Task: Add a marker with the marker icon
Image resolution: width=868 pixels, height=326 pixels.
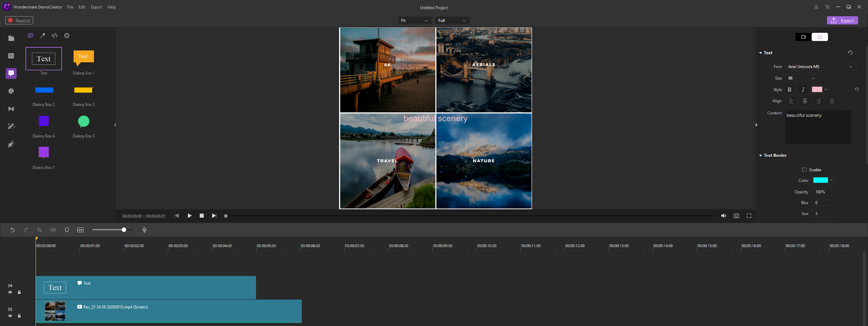Action: point(67,230)
